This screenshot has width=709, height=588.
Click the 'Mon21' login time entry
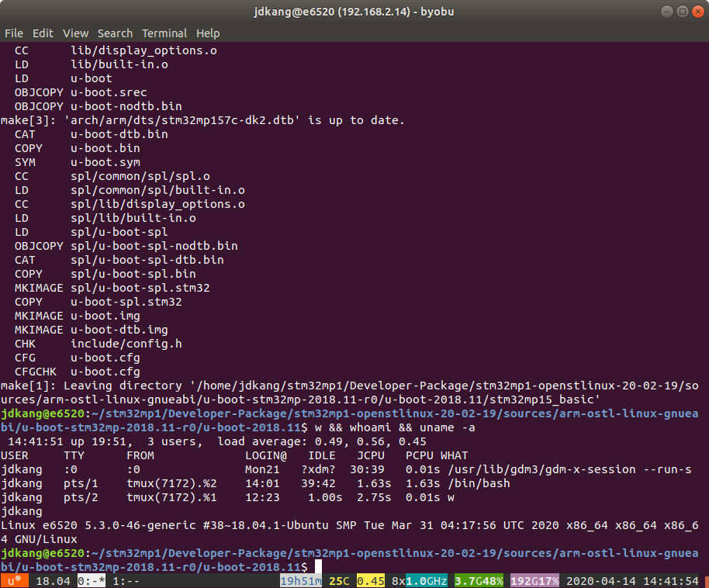coord(262,469)
